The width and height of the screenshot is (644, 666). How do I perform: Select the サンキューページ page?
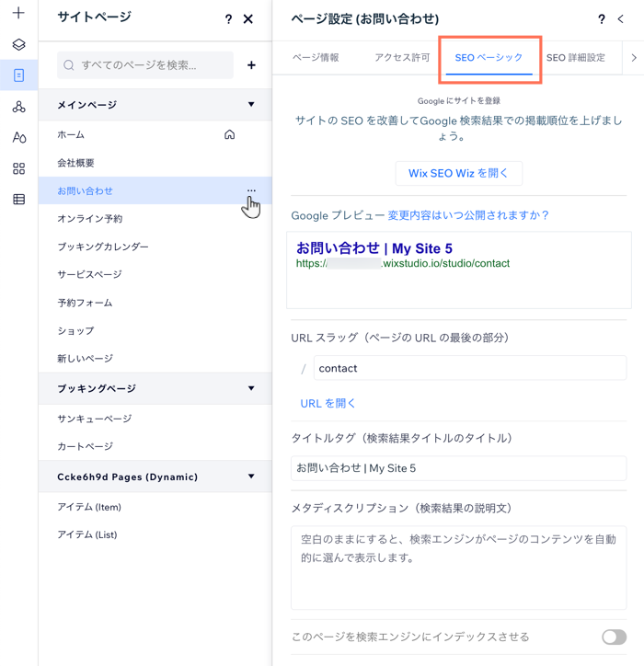click(x=155, y=419)
